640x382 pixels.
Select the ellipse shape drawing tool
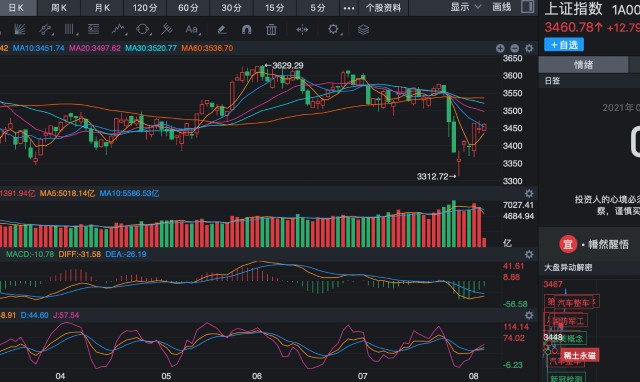point(143,29)
